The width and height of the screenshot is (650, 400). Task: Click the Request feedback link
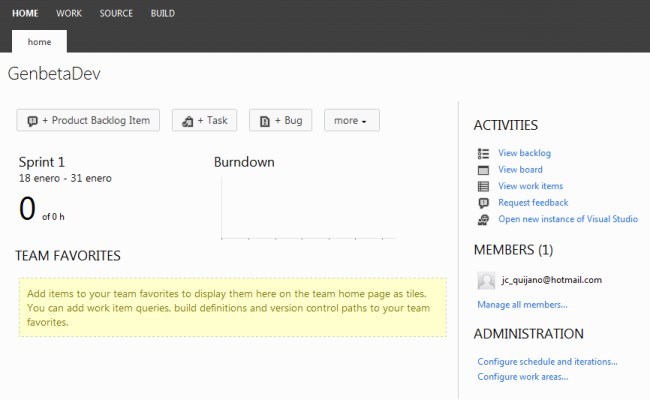click(533, 203)
